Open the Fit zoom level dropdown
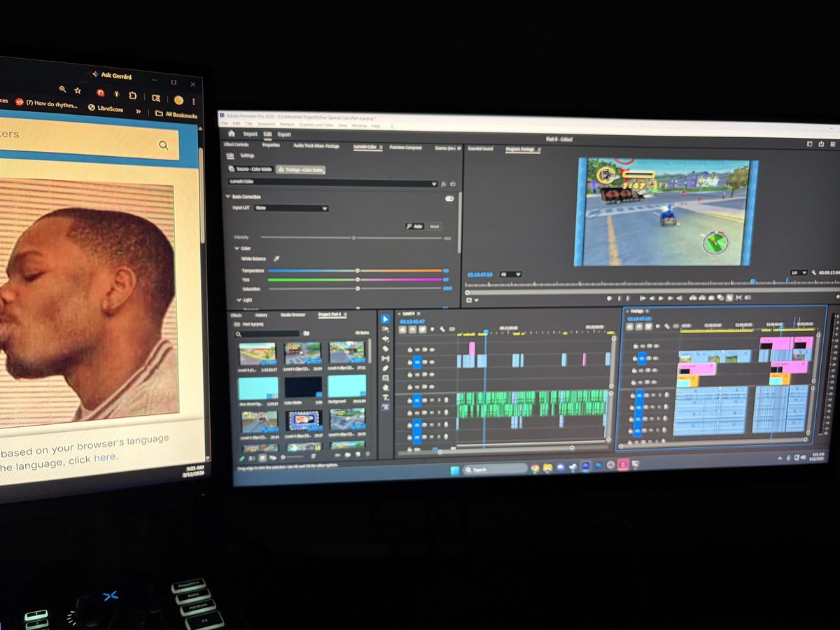 [511, 274]
